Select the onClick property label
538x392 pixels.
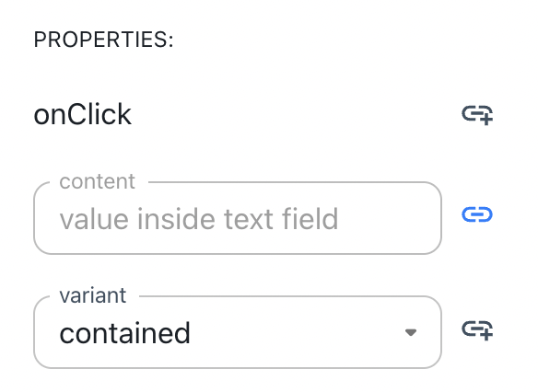coord(82,114)
